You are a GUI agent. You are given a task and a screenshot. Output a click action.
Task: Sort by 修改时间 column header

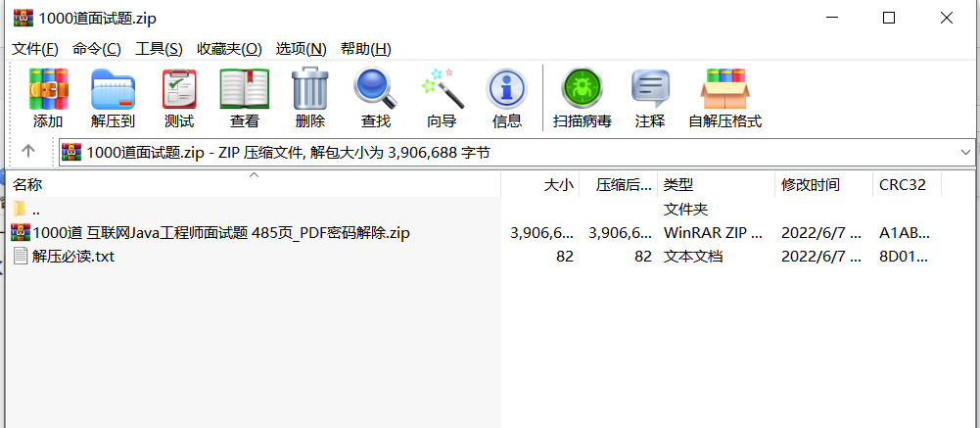tap(823, 184)
